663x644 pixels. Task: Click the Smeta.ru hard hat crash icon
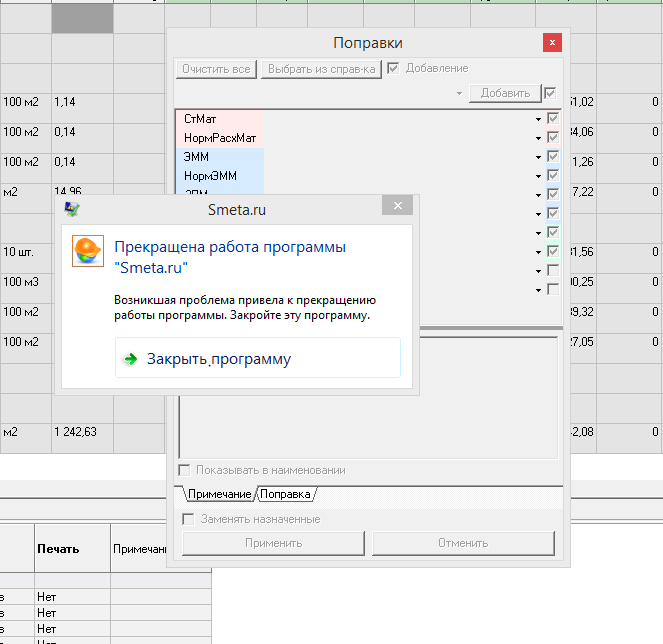click(88, 251)
